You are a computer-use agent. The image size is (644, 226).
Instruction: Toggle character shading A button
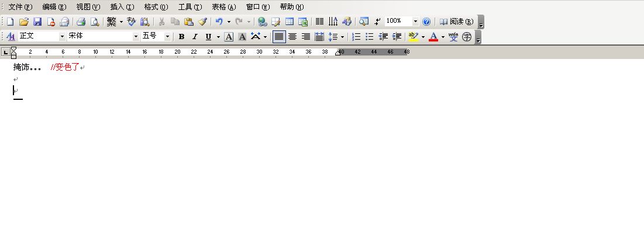click(242, 37)
